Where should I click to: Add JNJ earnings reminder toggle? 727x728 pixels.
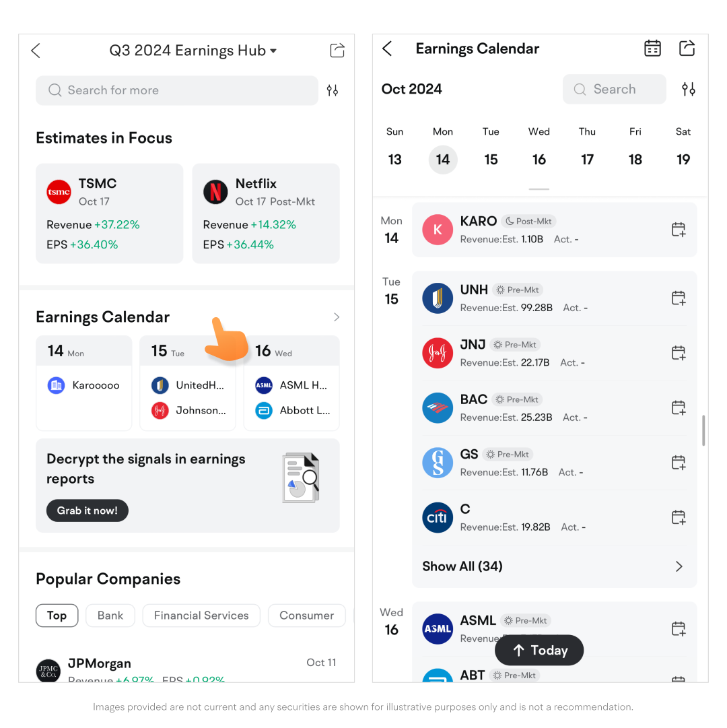(x=679, y=353)
